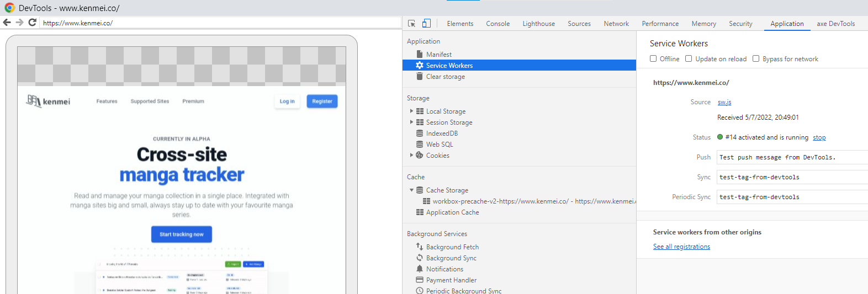The width and height of the screenshot is (868, 294).
Task: Expand the Local Storage tree node
Action: 411,111
